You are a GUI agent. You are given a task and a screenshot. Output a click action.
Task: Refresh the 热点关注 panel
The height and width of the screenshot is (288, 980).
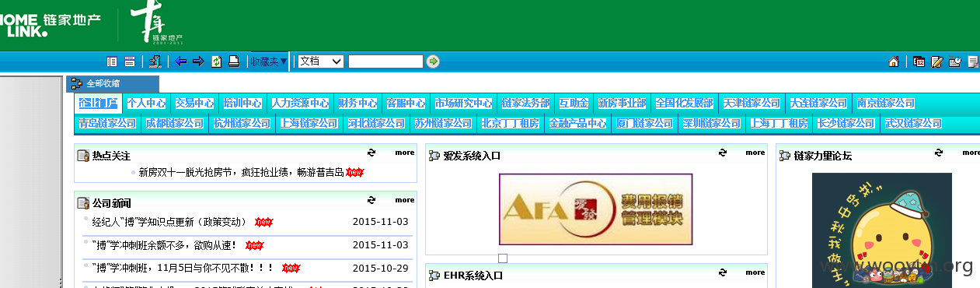coord(371,153)
